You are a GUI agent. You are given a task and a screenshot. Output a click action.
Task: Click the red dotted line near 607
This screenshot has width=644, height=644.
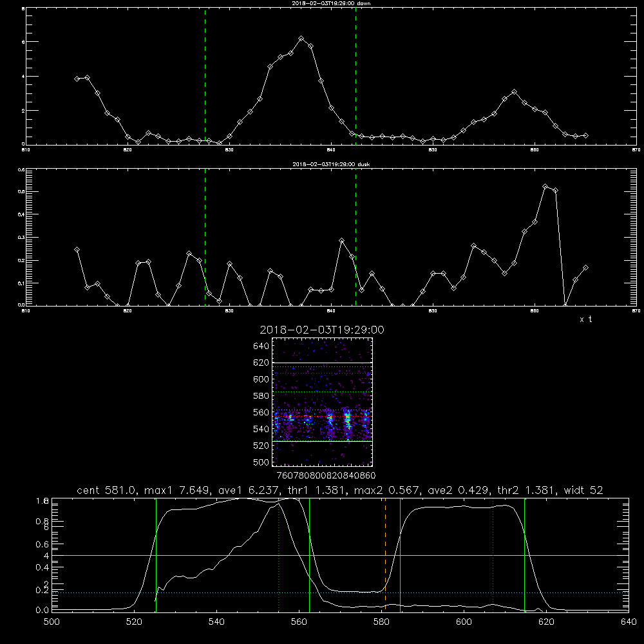click(493, 554)
